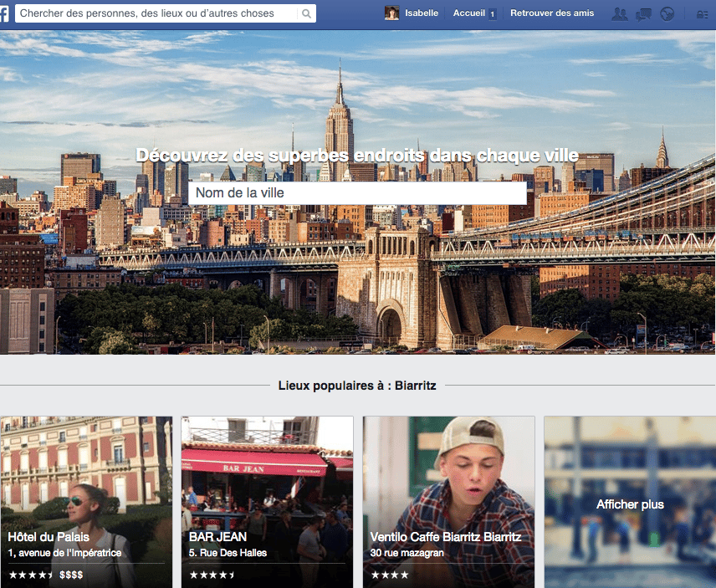716x588 pixels.
Task: Click the Facebook logo icon
Action: (x=4, y=13)
